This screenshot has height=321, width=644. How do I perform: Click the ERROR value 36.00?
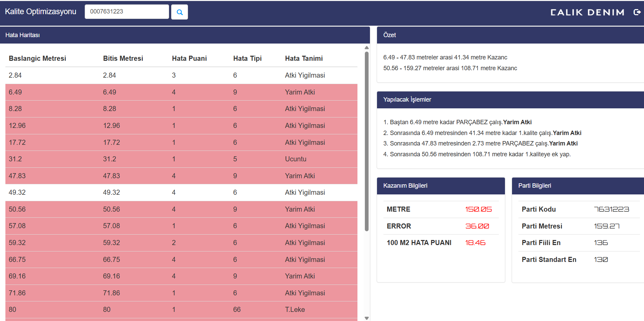point(477,226)
